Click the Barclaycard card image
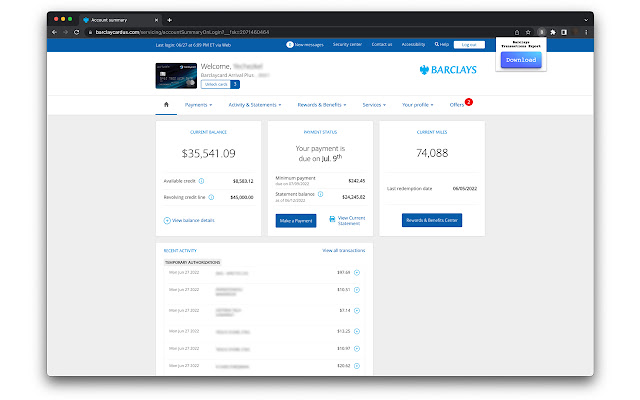The image size is (640, 400). coord(176,76)
